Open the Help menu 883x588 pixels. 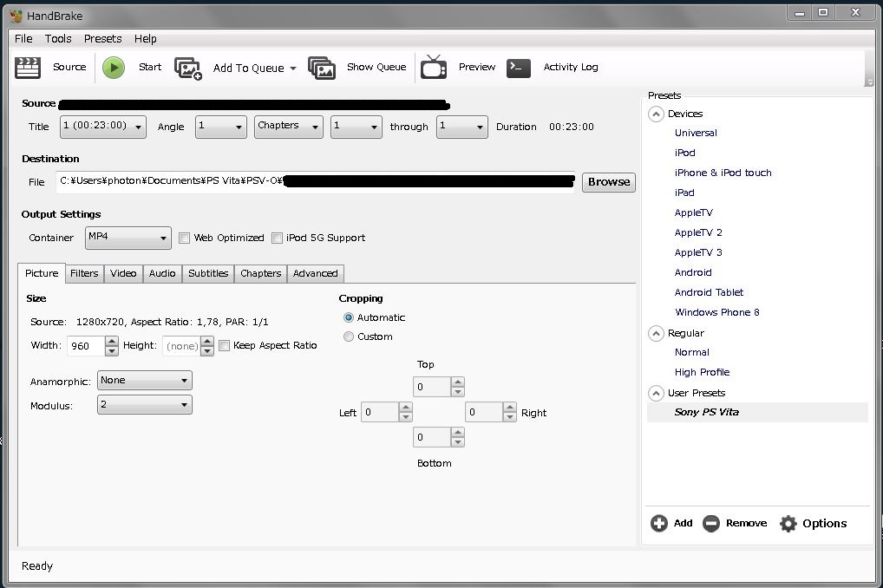[x=146, y=38]
